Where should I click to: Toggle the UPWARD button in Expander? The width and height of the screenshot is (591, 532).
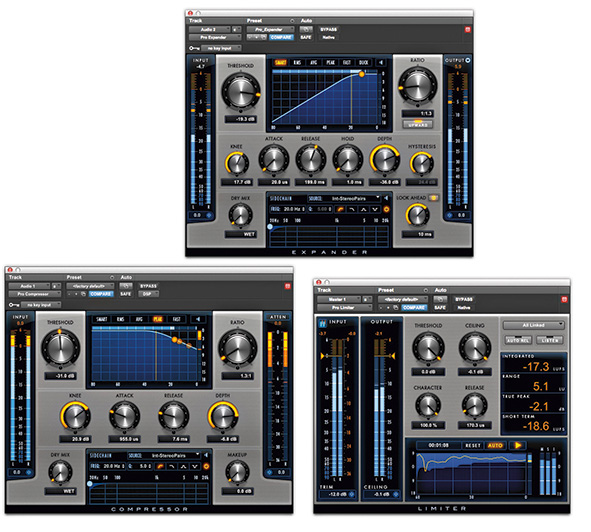pyautogui.click(x=418, y=124)
